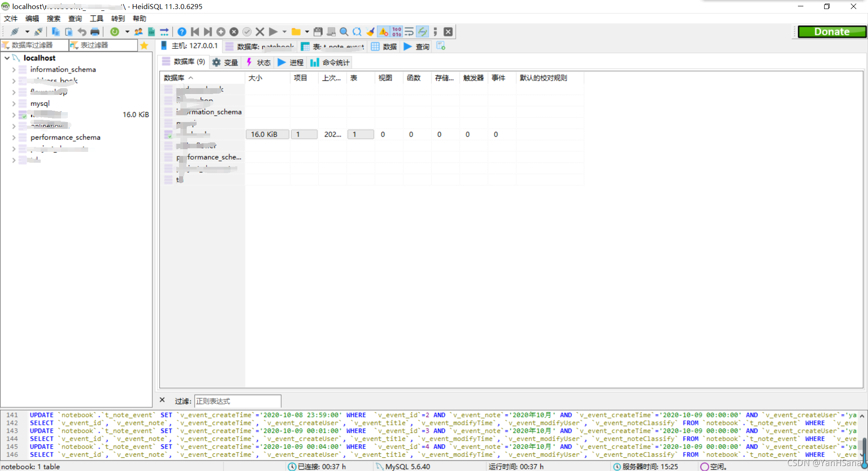
Task: Click the Copy toolbar icon
Action: pyautogui.click(x=56, y=32)
